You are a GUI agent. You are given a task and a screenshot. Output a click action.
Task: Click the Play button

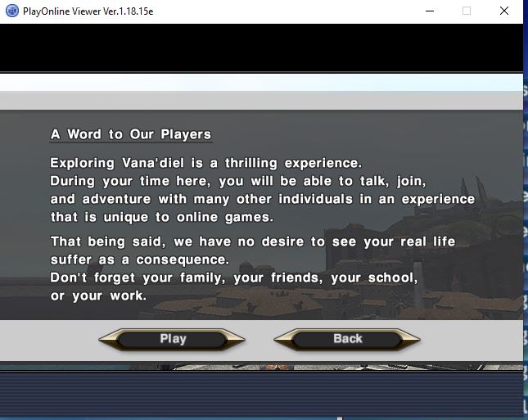click(172, 339)
